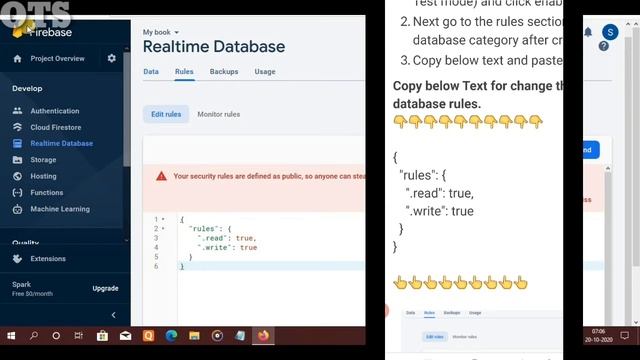
Task: Click Authentication people icon
Action: (x=17, y=111)
